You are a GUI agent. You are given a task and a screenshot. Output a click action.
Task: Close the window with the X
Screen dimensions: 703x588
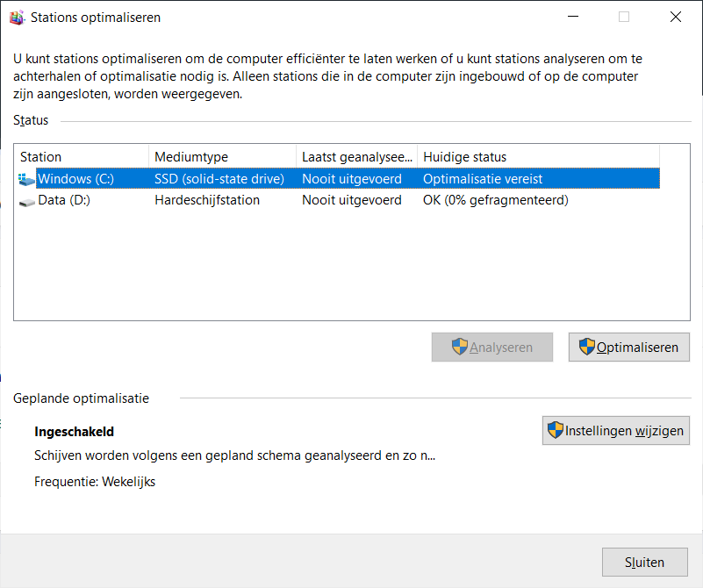coord(675,17)
